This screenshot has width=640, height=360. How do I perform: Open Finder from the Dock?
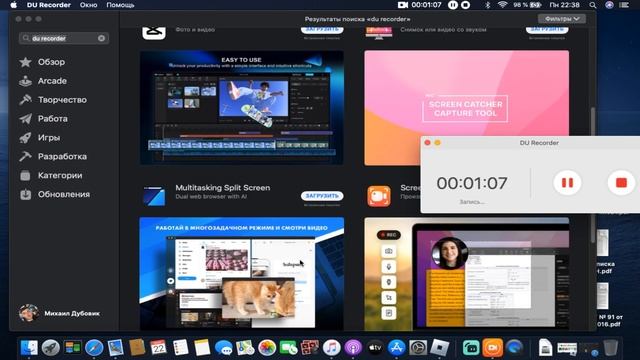point(29,348)
